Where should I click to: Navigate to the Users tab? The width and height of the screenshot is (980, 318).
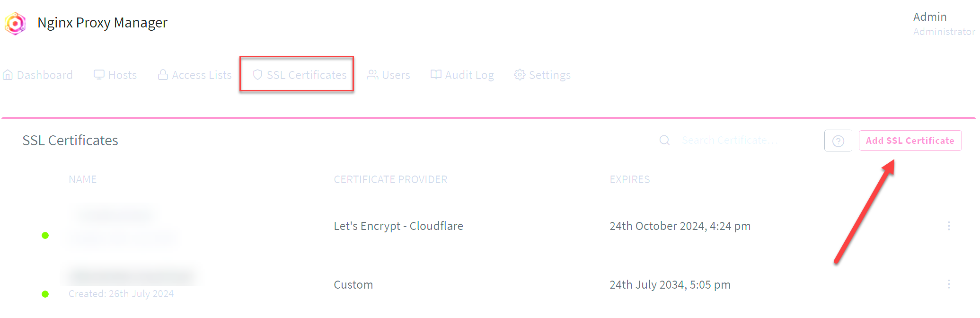pyautogui.click(x=389, y=75)
